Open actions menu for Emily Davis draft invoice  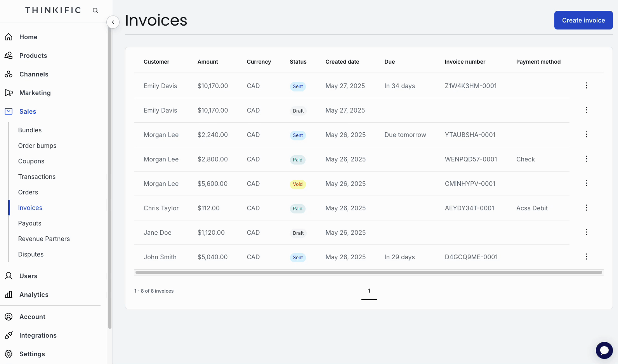point(587,110)
